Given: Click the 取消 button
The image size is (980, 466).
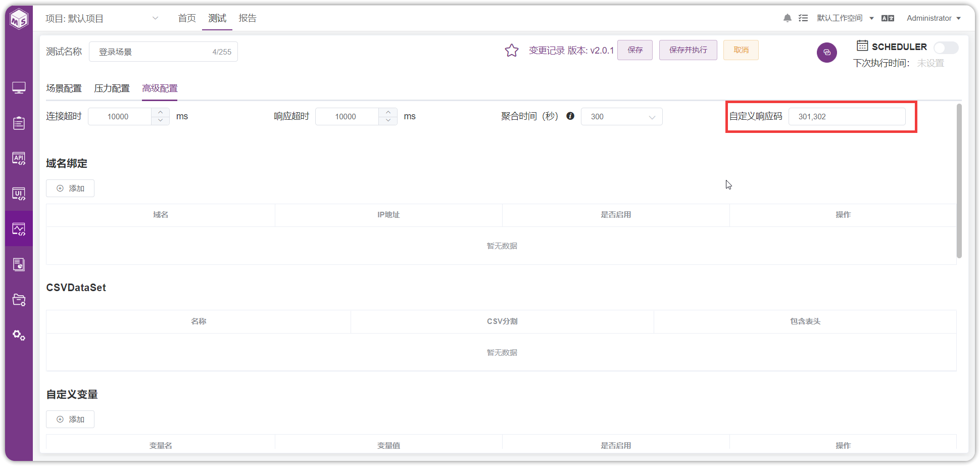Looking at the screenshot, I should click(741, 50).
